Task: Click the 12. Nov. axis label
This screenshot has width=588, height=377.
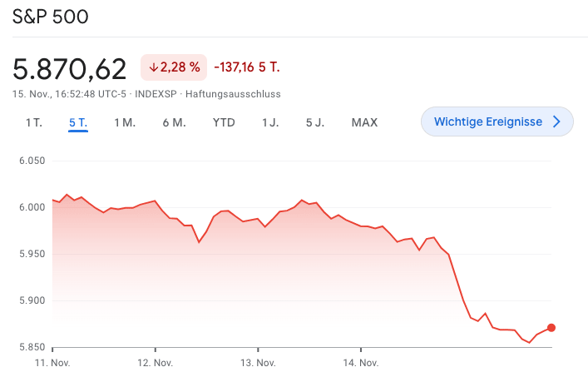Action: pyautogui.click(x=155, y=363)
